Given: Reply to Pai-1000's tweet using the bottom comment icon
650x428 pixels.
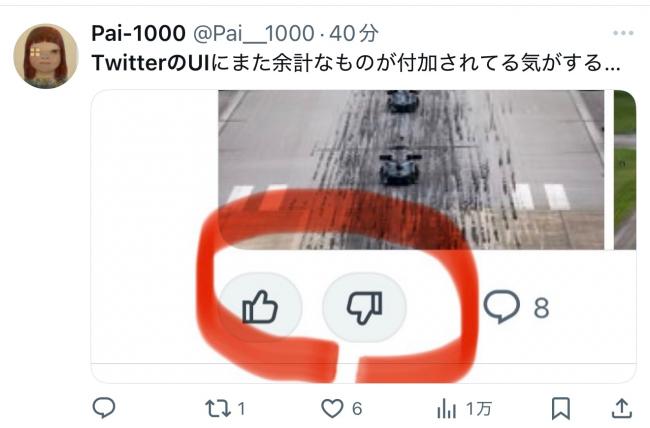Looking at the screenshot, I should pos(104,408).
